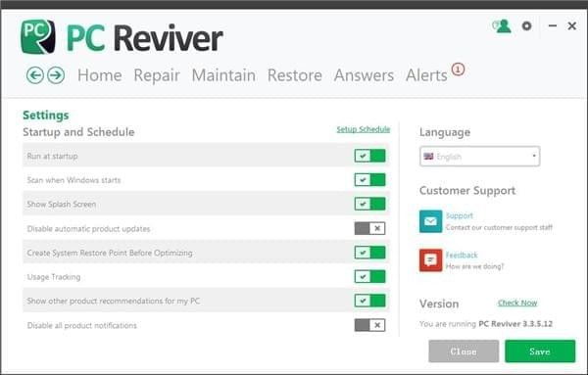The height and width of the screenshot is (375, 588).
Task: Click the Setup Schedule link
Action: 363,129
